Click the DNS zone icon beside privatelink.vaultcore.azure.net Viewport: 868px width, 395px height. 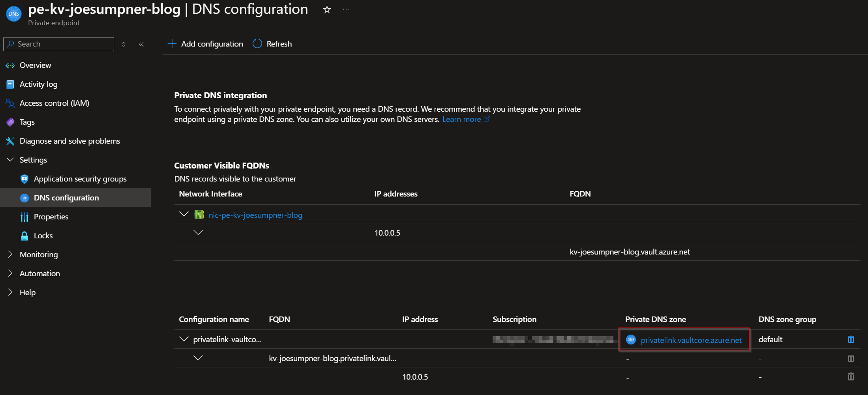tap(631, 340)
